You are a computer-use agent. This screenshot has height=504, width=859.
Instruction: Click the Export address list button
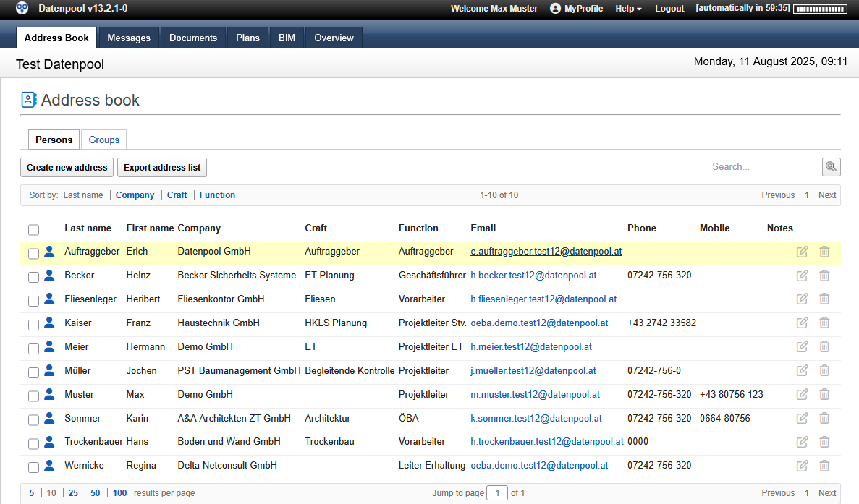click(162, 168)
